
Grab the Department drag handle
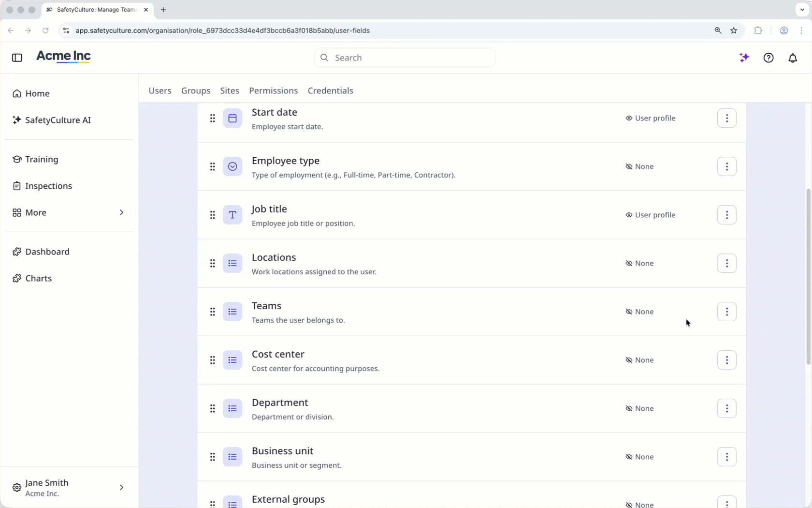tap(212, 408)
